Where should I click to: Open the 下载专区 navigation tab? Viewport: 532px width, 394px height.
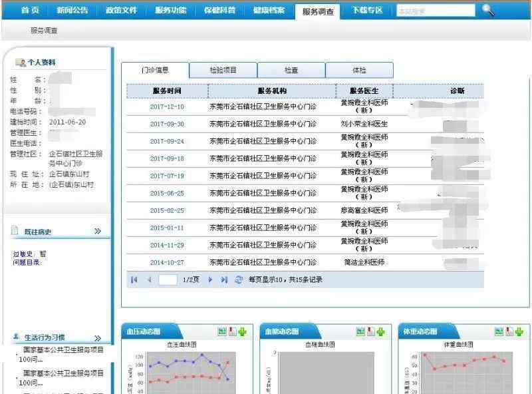click(x=367, y=10)
